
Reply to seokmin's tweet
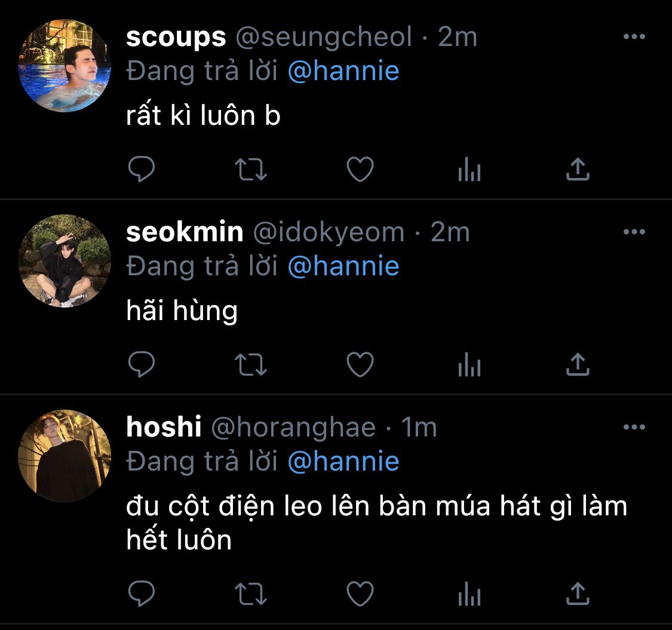click(x=142, y=364)
